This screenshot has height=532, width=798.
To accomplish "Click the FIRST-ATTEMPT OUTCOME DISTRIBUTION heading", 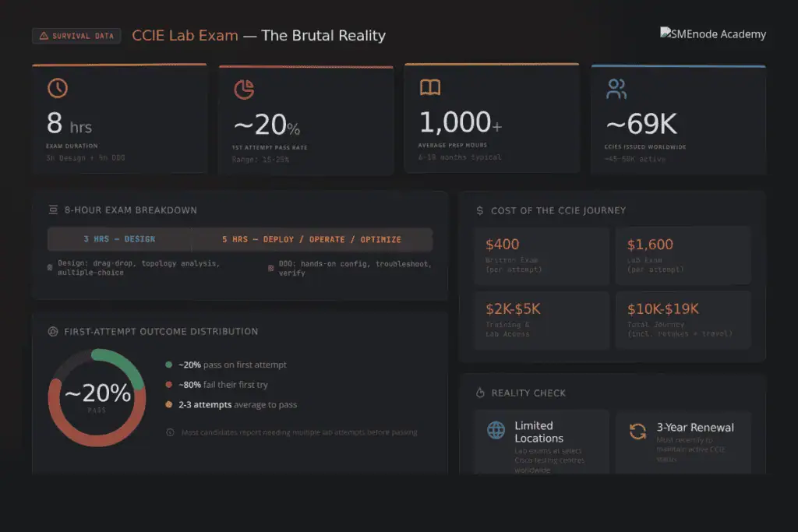I will 161,332.
